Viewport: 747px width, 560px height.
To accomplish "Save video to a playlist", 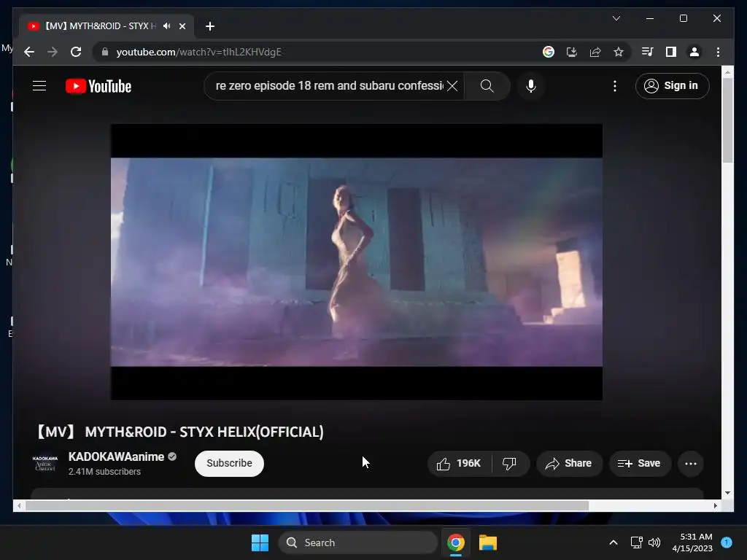I will click(639, 463).
